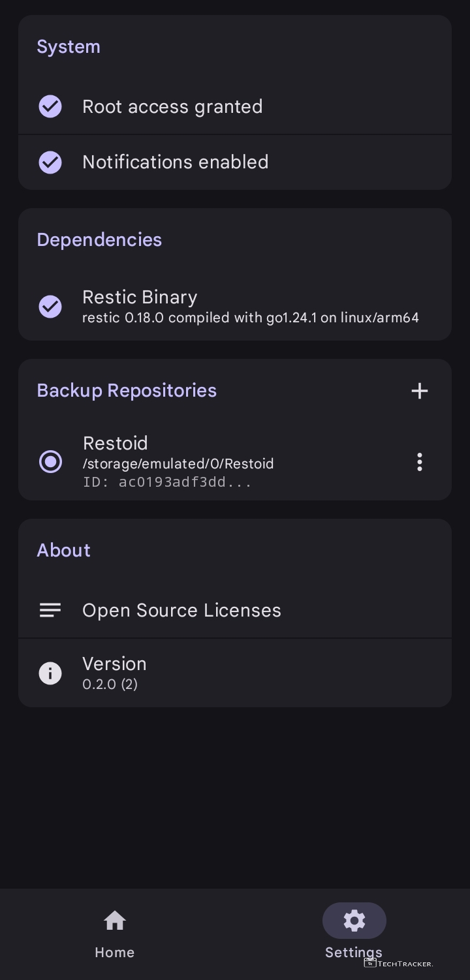470x980 pixels.
Task: Tap the Root access granted row
Action: [x=172, y=106]
